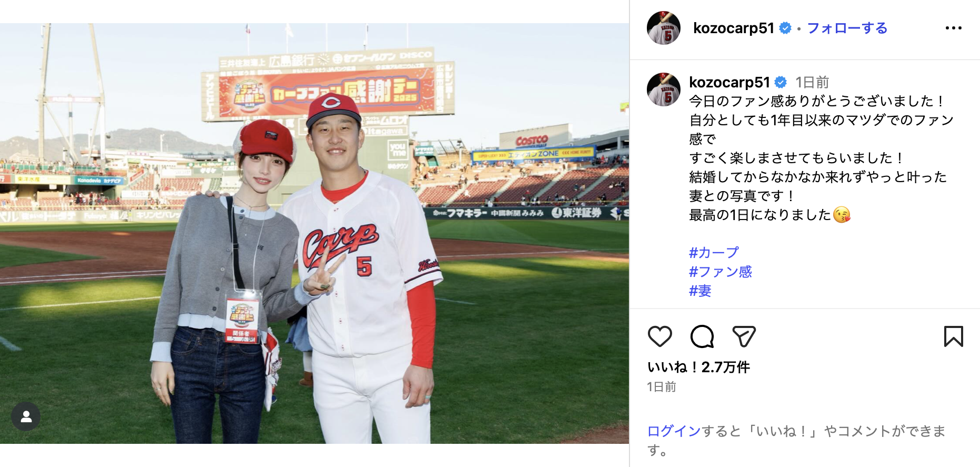
Task: Share post via paper plane icon
Action: tap(744, 336)
